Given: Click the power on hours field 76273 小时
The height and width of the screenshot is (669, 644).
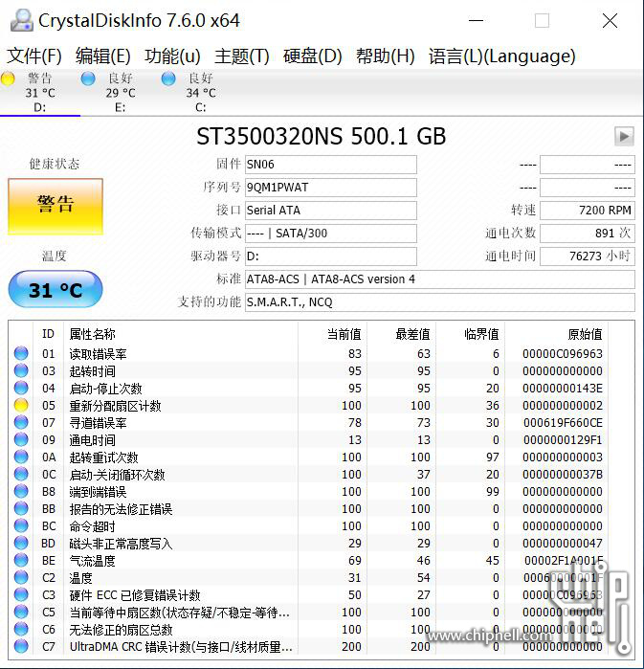Looking at the screenshot, I should coord(588,256).
